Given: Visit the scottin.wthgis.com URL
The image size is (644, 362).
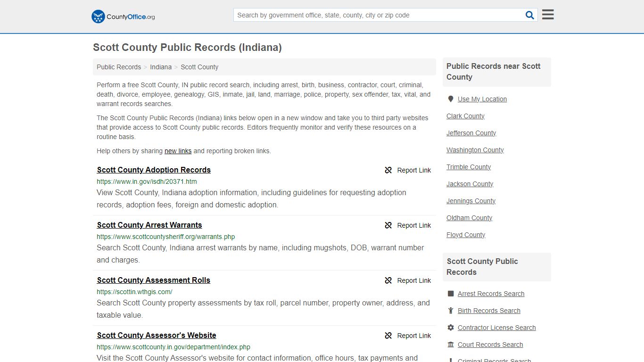Looking at the screenshot, I should (x=134, y=292).
